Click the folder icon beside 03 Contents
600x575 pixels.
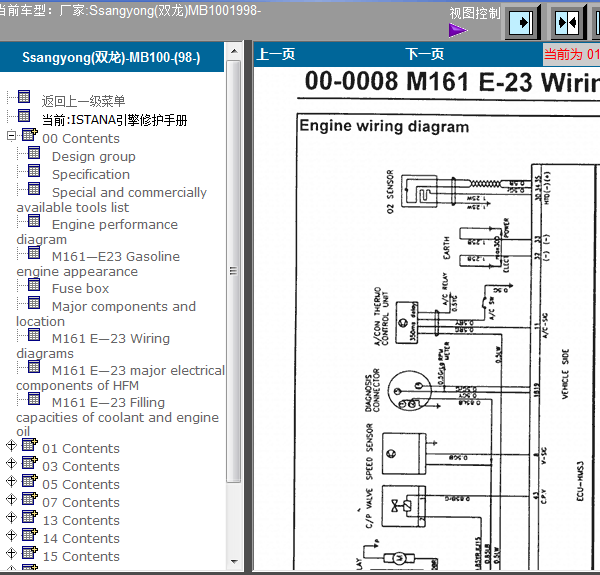[29, 463]
